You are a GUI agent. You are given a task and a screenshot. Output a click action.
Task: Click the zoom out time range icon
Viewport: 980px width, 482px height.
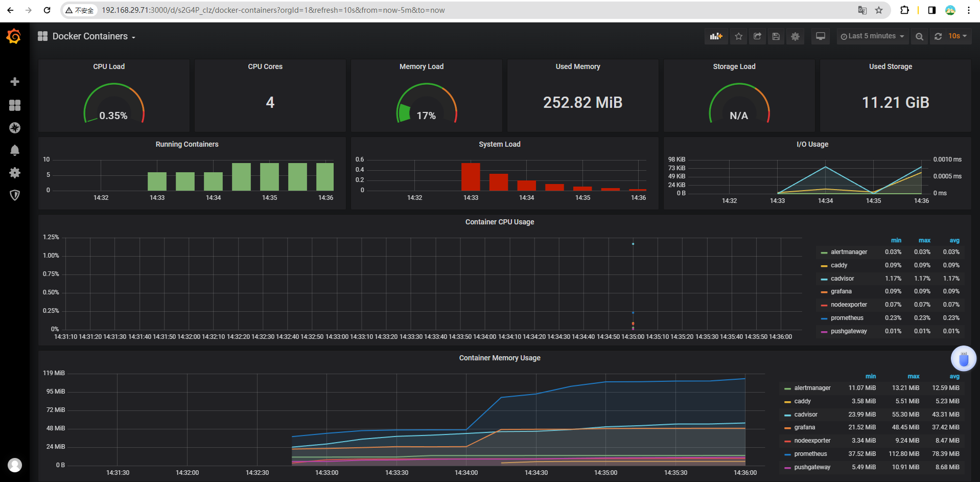920,36
